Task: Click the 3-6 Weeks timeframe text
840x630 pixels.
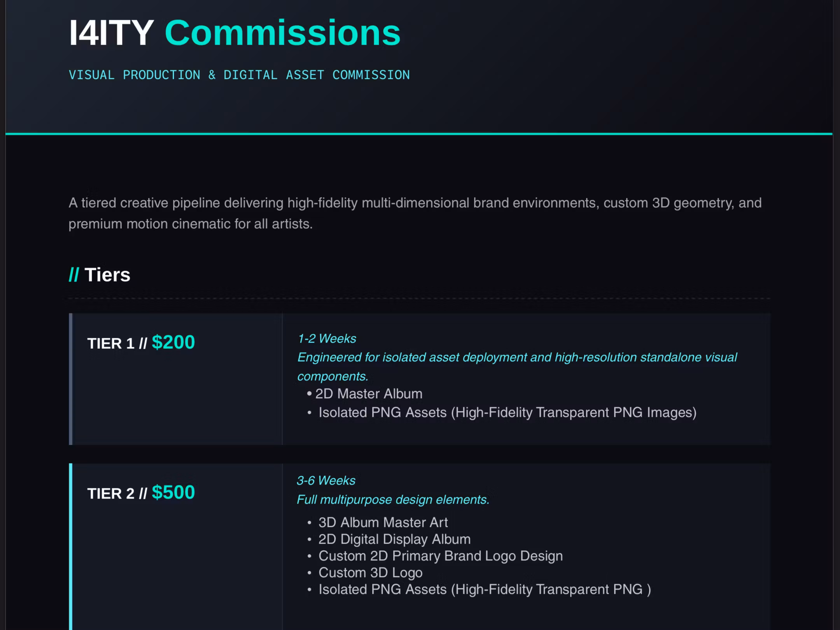Action: click(326, 480)
